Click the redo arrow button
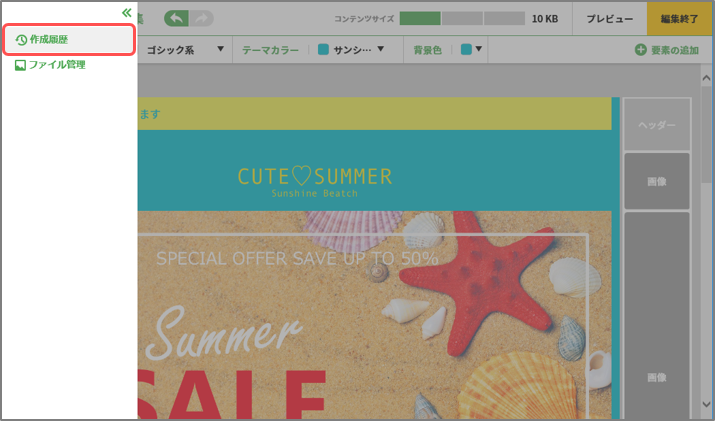 click(x=201, y=19)
